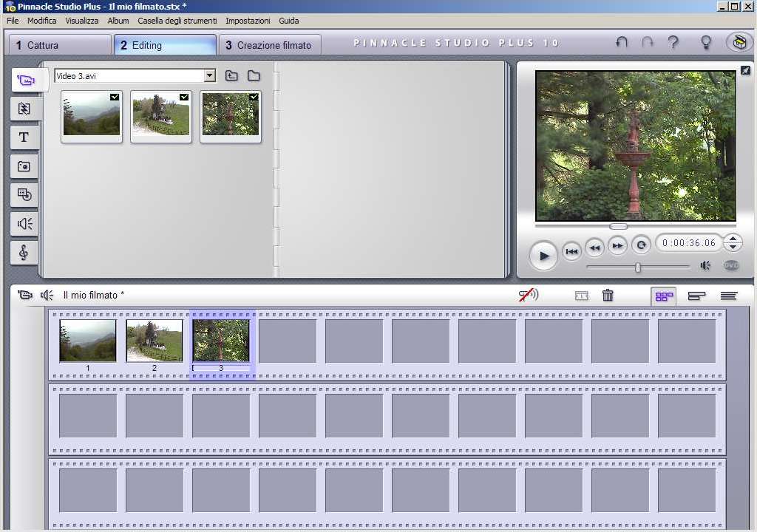
Task: Select storyboard clip 1
Action: tap(88, 341)
